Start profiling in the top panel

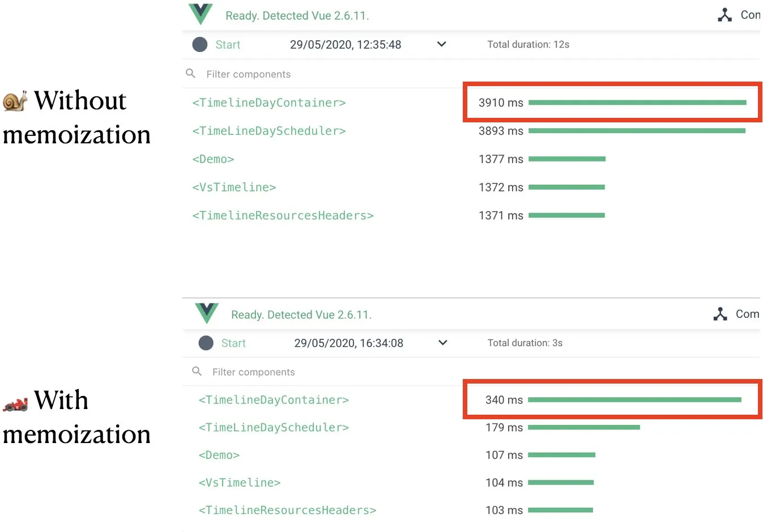click(x=228, y=45)
